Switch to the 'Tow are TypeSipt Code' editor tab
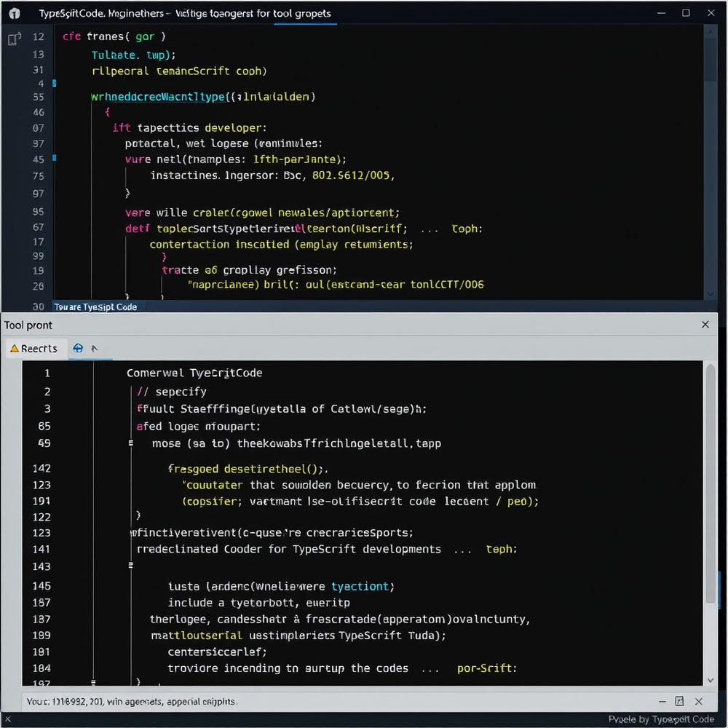This screenshot has width=728, height=728. click(95, 306)
